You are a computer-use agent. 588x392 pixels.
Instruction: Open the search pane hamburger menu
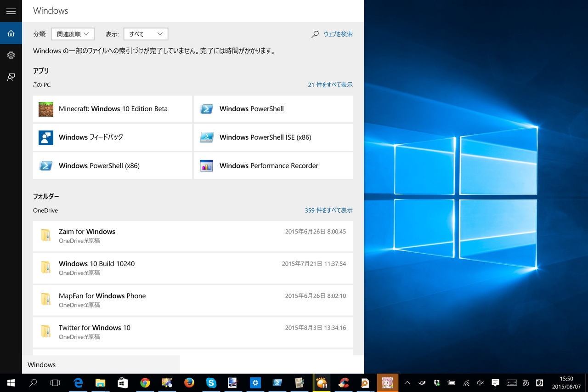11,11
